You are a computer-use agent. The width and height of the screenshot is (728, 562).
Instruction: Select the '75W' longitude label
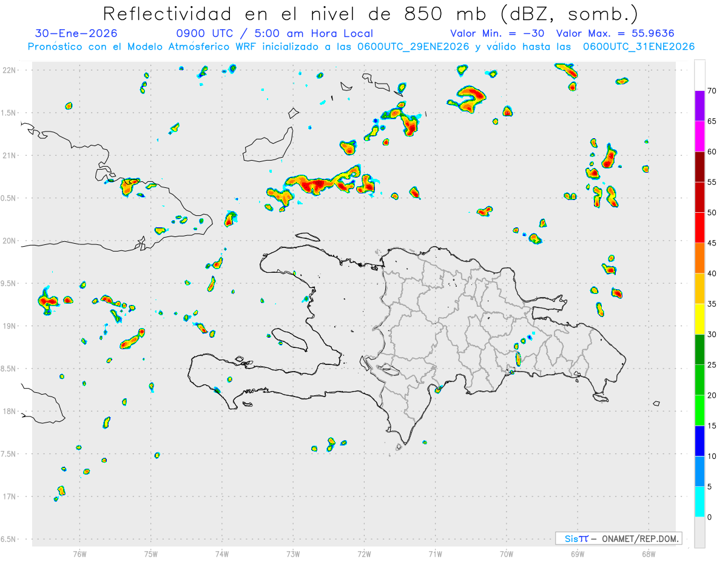(x=151, y=554)
